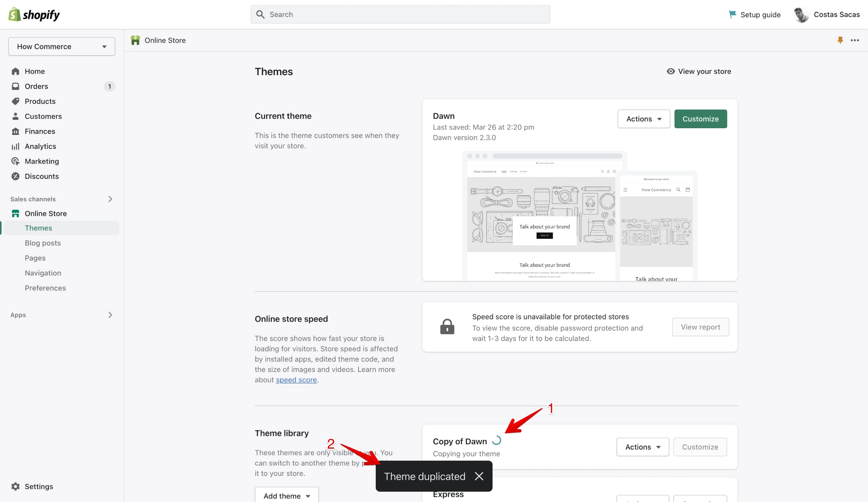Click the Dawn version 2.3.0 text
The width and height of the screenshot is (868, 502).
click(x=464, y=138)
